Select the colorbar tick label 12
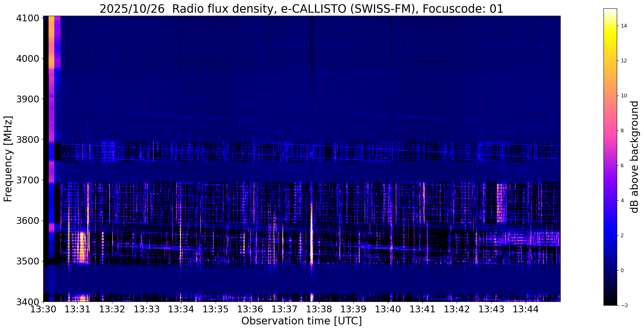644x330 pixels. click(x=624, y=61)
